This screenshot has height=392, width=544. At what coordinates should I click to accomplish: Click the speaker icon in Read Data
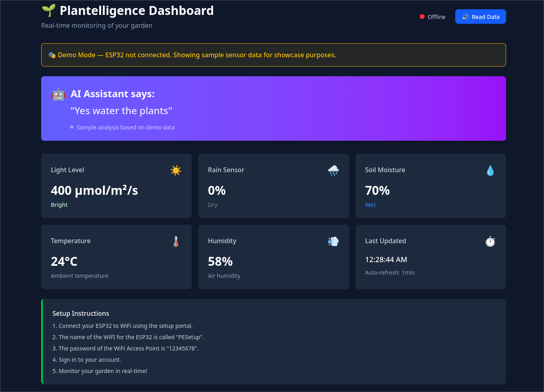[465, 17]
